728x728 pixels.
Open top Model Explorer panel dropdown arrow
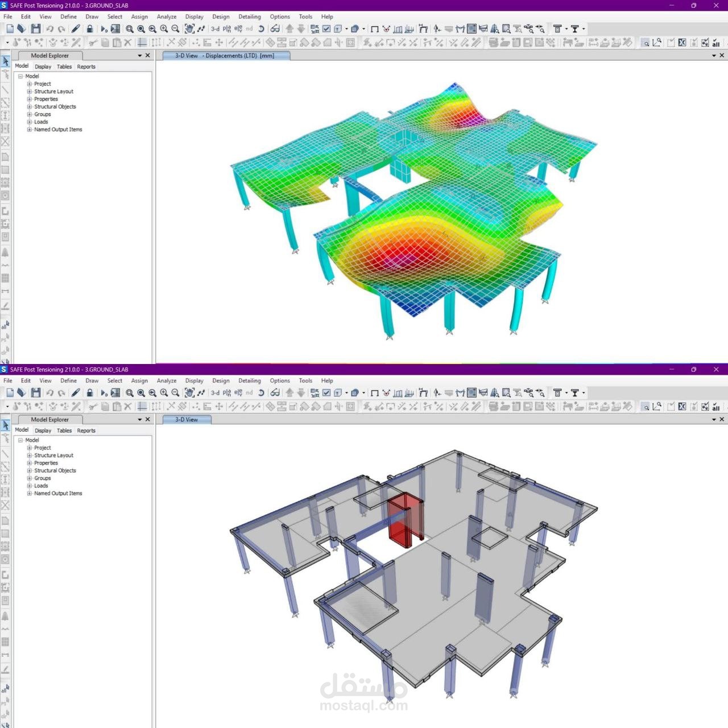click(140, 56)
